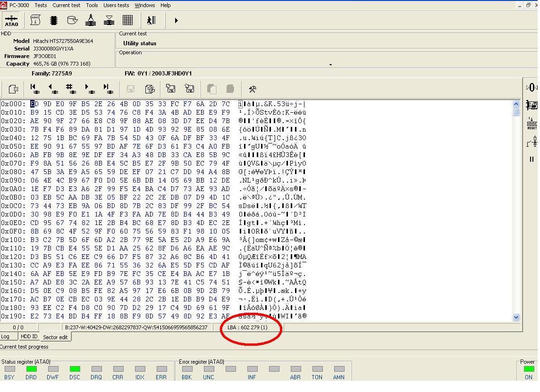Click the walking man exit icon

click(152, 20)
